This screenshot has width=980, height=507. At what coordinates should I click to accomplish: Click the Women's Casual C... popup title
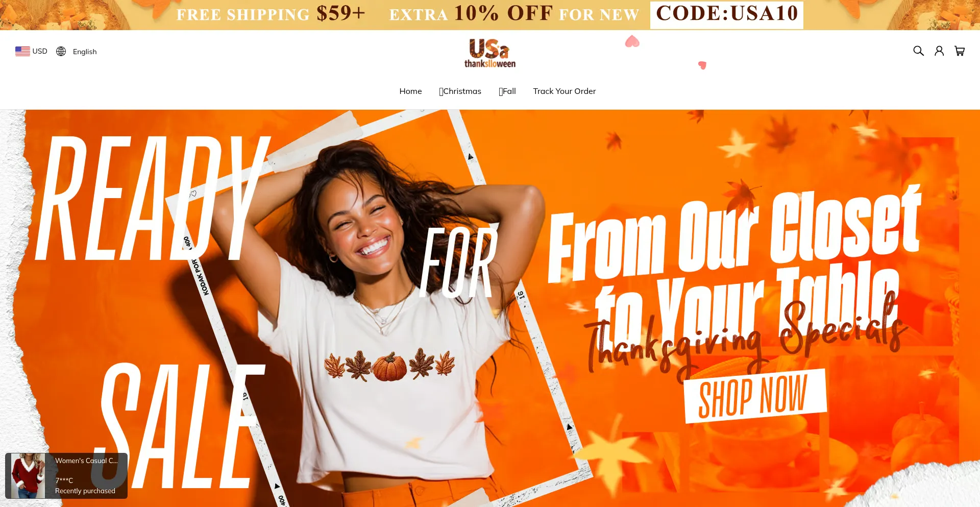[x=86, y=461]
